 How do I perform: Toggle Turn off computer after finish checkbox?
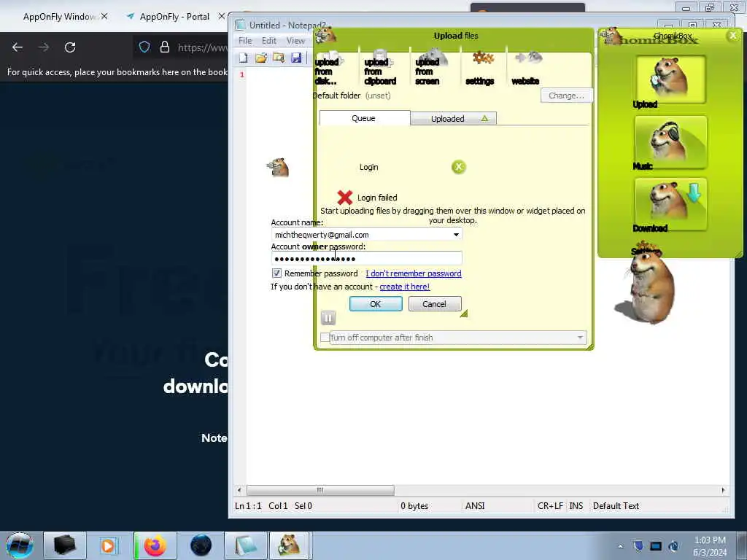(x=325, y=337)
